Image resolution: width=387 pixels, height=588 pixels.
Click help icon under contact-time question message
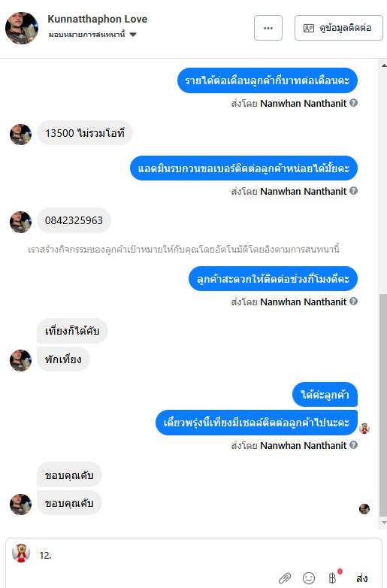click(x=353, y=301)
